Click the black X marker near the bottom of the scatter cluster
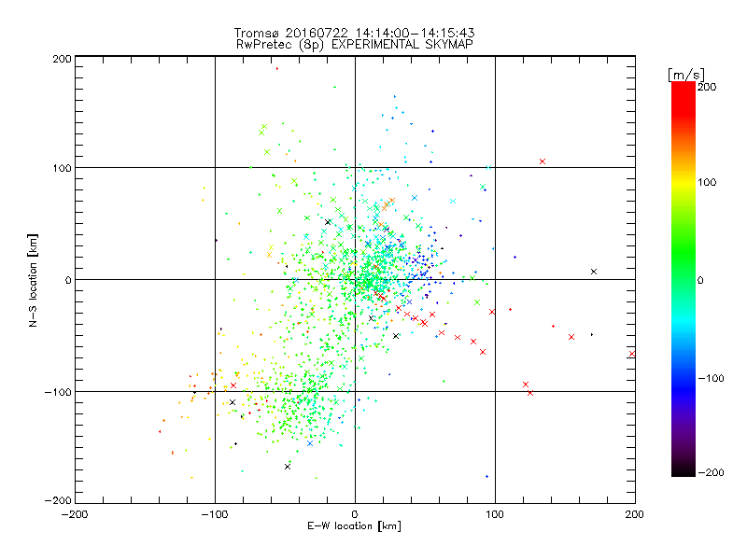Image resolution: width=747 pixels, height=560 pixels. pos(288,467)
